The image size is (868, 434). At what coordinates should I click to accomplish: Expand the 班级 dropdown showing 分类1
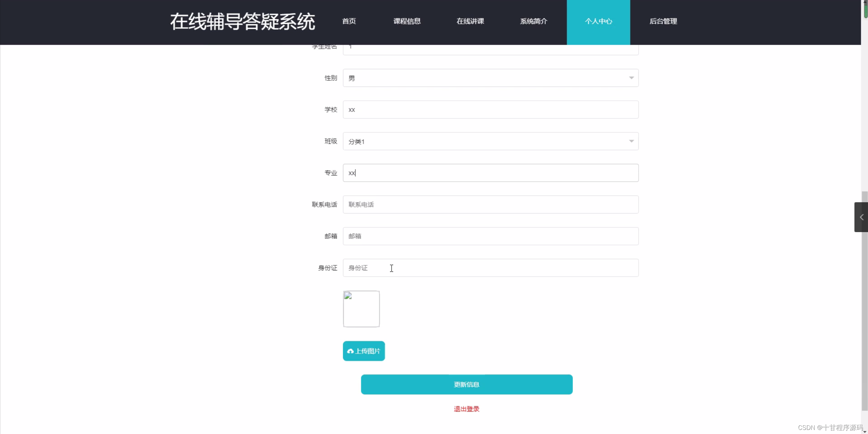point(490,141)
